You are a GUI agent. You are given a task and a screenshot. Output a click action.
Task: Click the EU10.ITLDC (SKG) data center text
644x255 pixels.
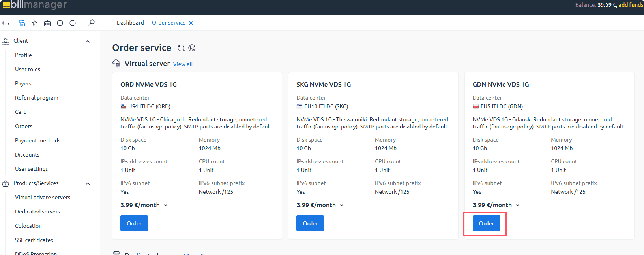(x=326, y=106)
